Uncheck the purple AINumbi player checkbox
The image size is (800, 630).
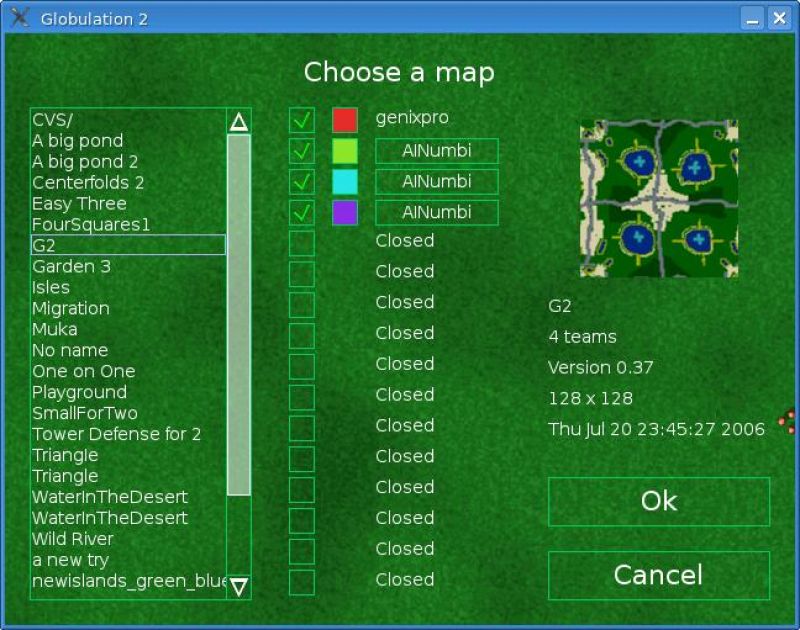pos(302,212)
